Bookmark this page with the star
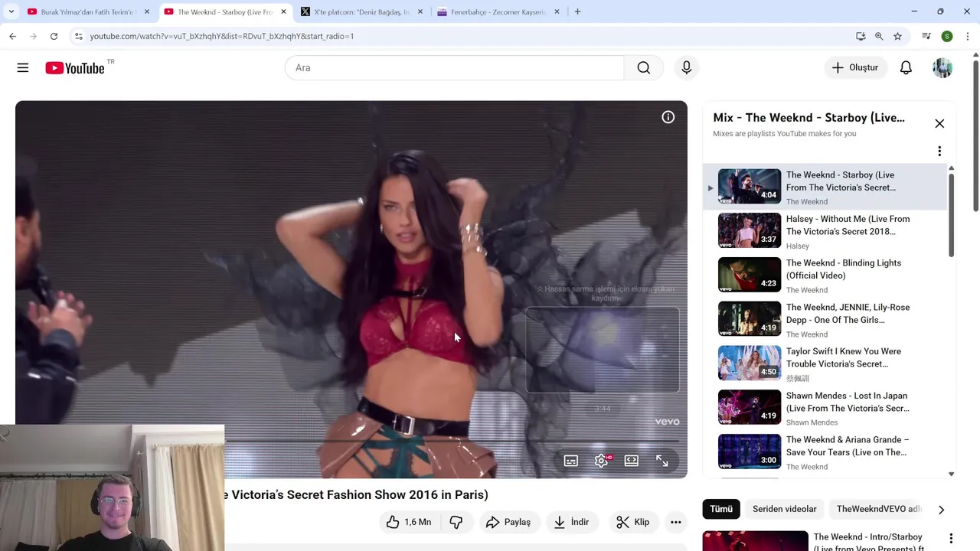 (x=897, y=36)
